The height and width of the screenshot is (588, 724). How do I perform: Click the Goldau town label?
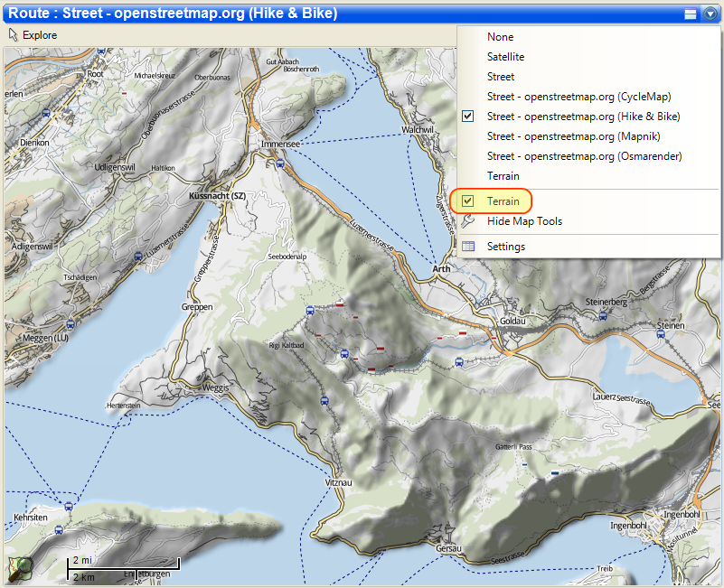coord(512,321)
